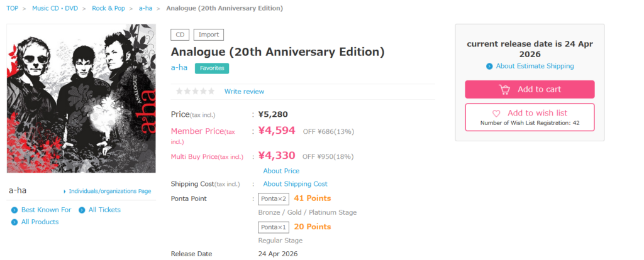Click the All Tickets arrow icon

[82, 210]
